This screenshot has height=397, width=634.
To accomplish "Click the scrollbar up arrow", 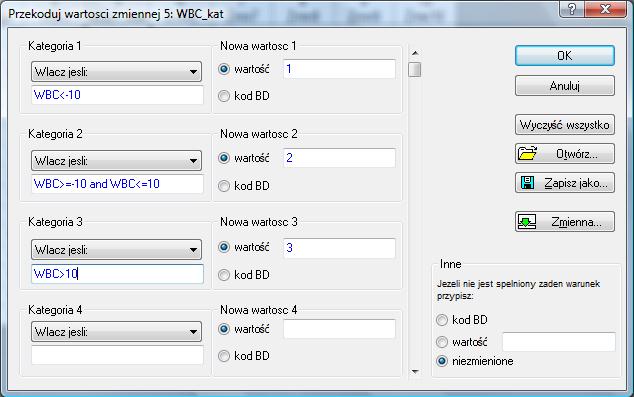I will pyautogui.click(x=415, y=53).
